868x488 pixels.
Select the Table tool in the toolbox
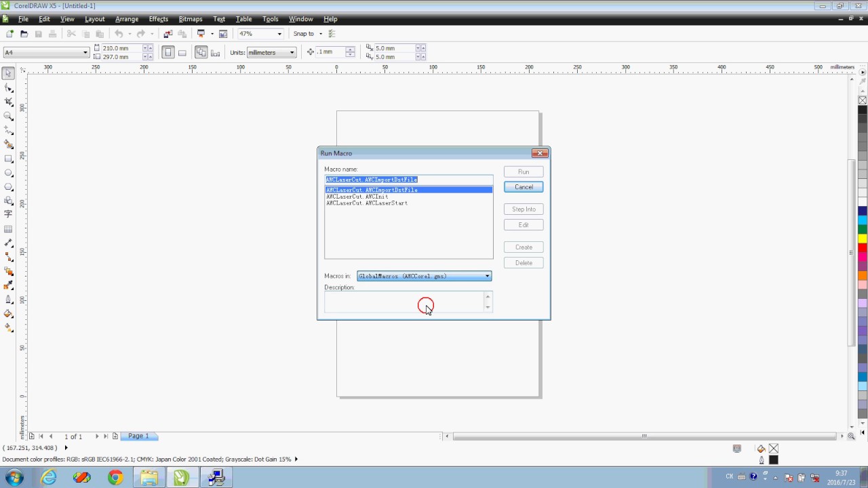tap(9, 229)
